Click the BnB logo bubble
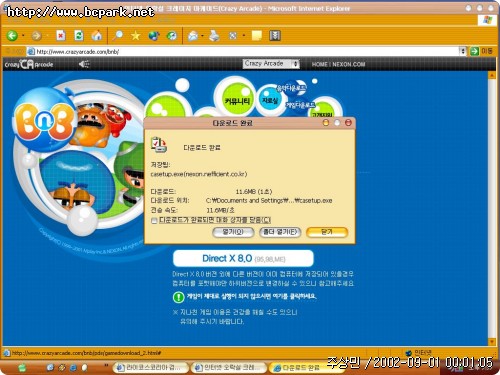The height and width of the screenshot is (375, 500). 44,121
